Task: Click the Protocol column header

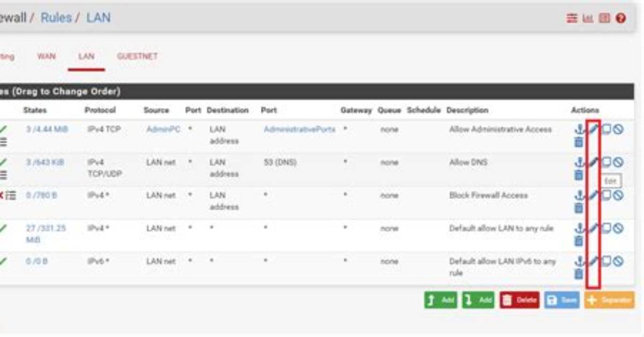Action: pyautogui.click(x=100, y=110)
